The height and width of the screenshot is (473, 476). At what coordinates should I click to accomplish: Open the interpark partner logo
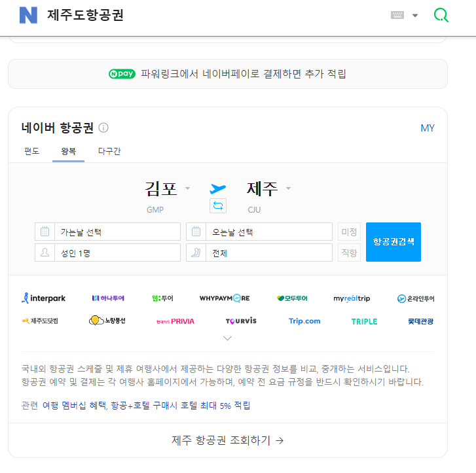(43, 298)
